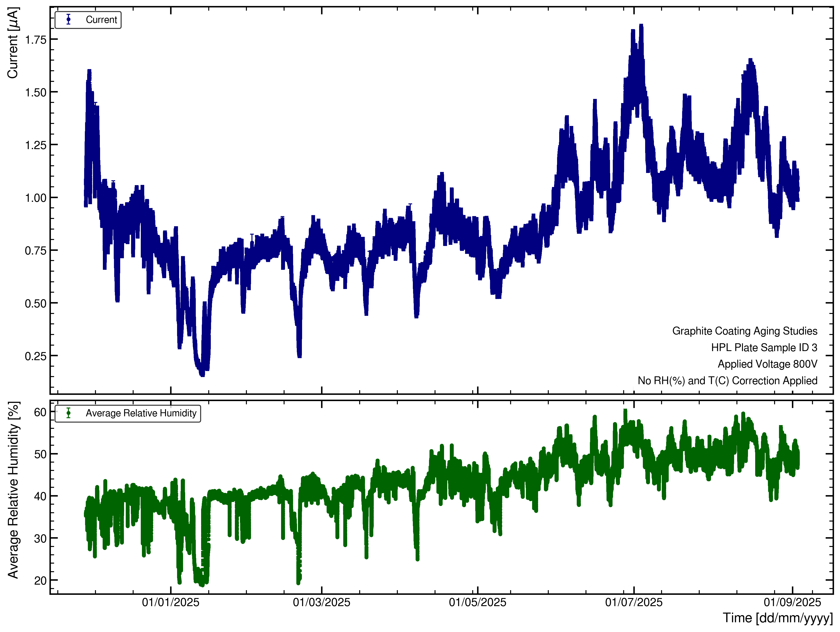Click the 0.25 tick label on the current axis
This screenshot has width=840, height=632.
tap(36, 356)
